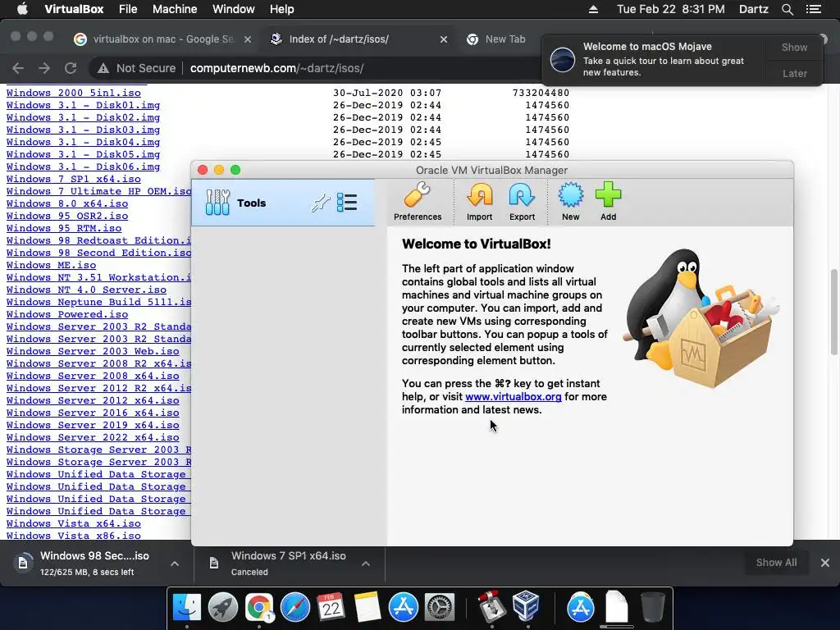Open Launchpad from the Dock
Screen dimensions: 840x630
(x=223, y=608)
